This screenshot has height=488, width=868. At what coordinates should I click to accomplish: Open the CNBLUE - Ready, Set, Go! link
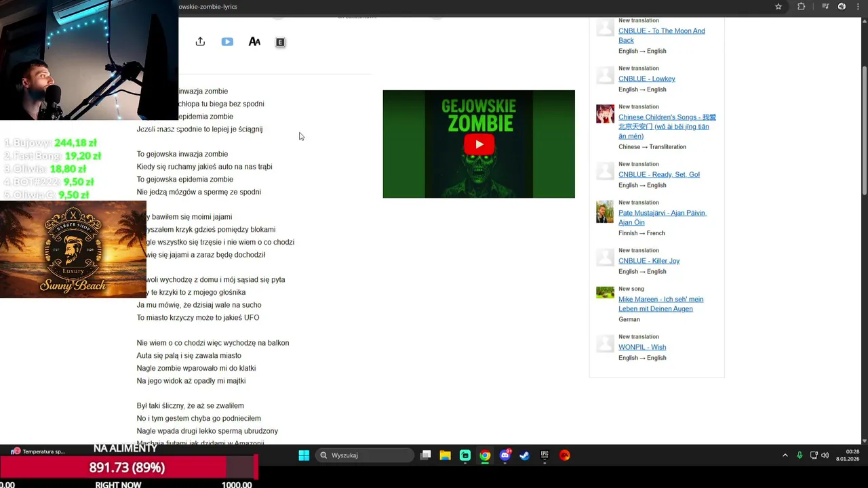click(x=658, y=174)
